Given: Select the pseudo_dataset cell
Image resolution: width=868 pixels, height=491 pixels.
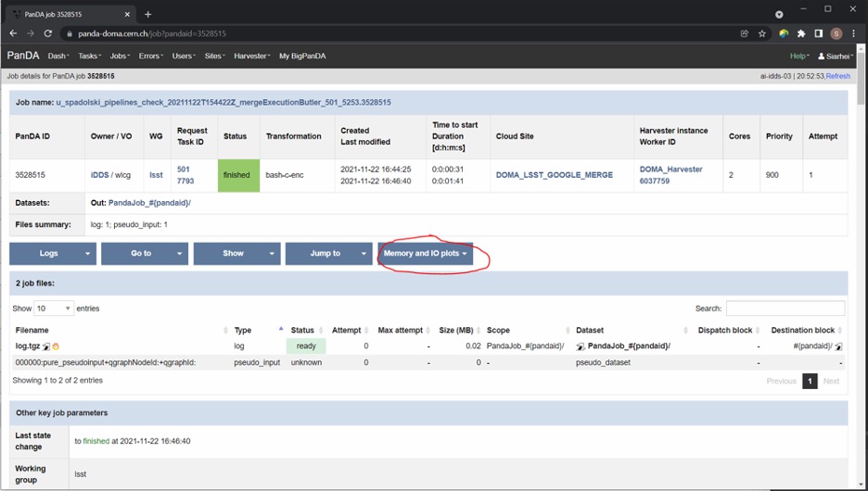Looking at the screenshot, I should pyautogui.click(x=603, y=363).
